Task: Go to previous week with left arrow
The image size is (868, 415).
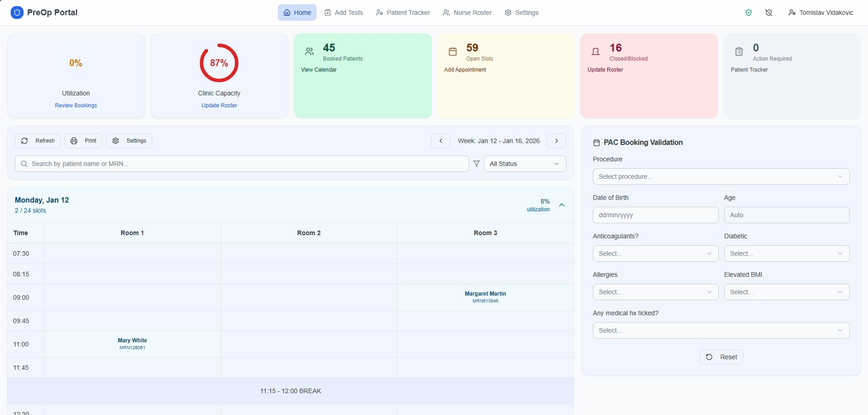Action: point(441,141)
